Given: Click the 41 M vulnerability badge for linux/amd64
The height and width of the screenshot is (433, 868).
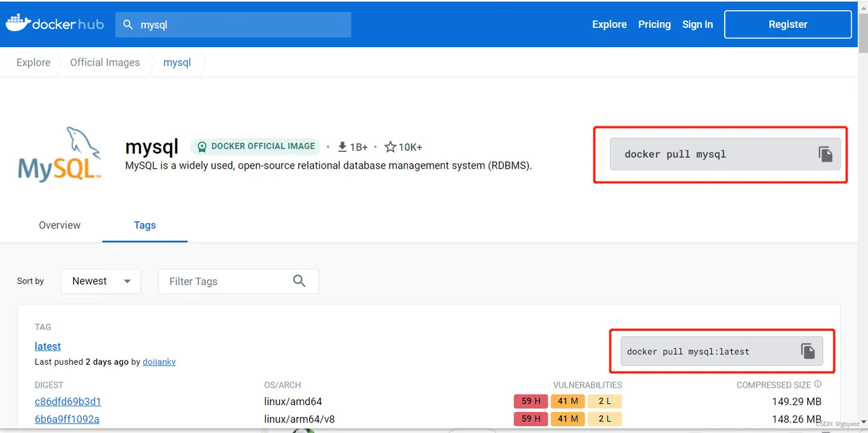Looking at the screenshot, I should tap(567, 401).
